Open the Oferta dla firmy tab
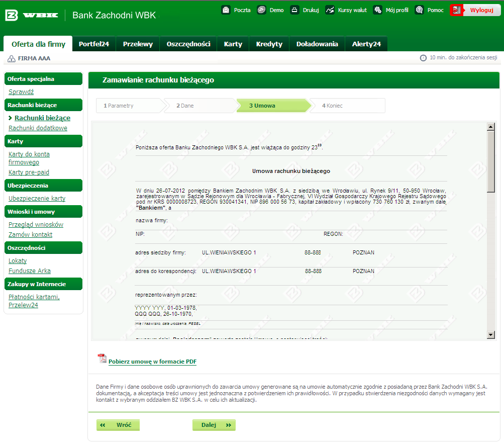 (38, 44)
